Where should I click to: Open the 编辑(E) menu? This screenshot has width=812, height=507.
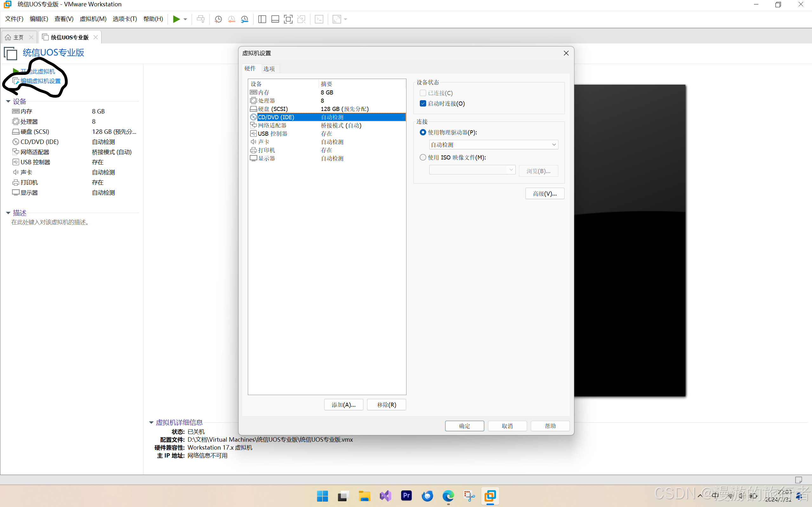[x=39, y=19]
